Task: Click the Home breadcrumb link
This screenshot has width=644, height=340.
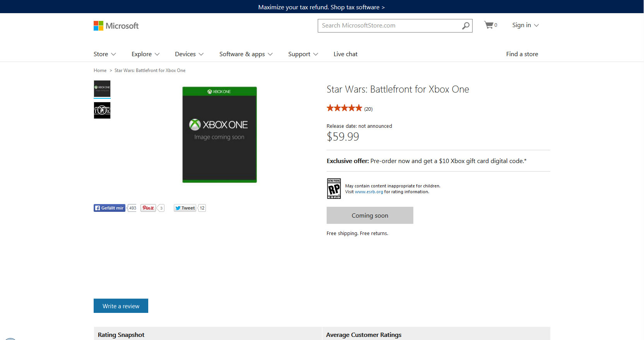Action: coord(100,70)
